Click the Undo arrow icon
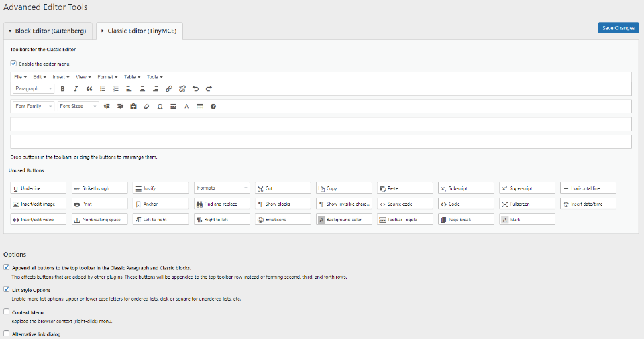Image resolution: width=644 pixels, height=339 pixels. pos(195,89)
